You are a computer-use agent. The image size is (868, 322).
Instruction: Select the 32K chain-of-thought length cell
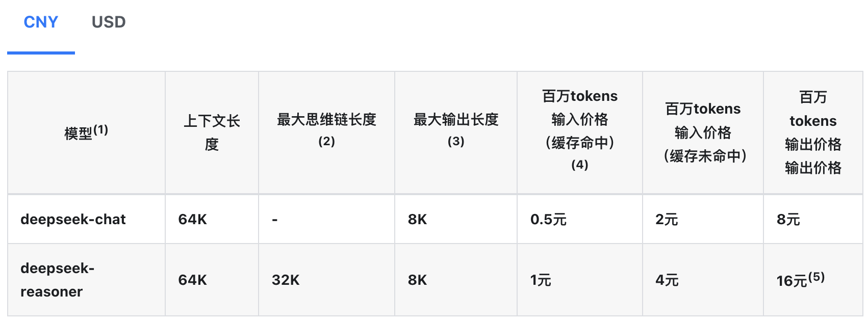point(326,280)
